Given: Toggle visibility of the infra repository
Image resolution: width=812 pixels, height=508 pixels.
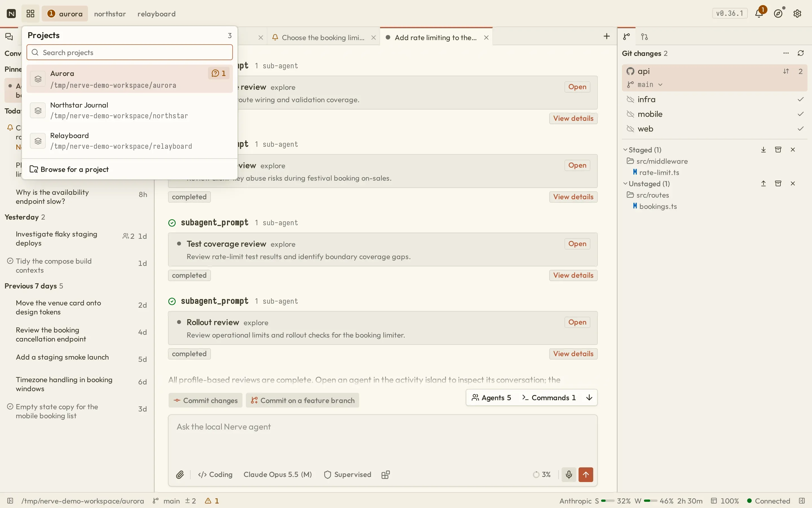Looking at the screenshot, I should pyautogui.click(x=630, y=99).
